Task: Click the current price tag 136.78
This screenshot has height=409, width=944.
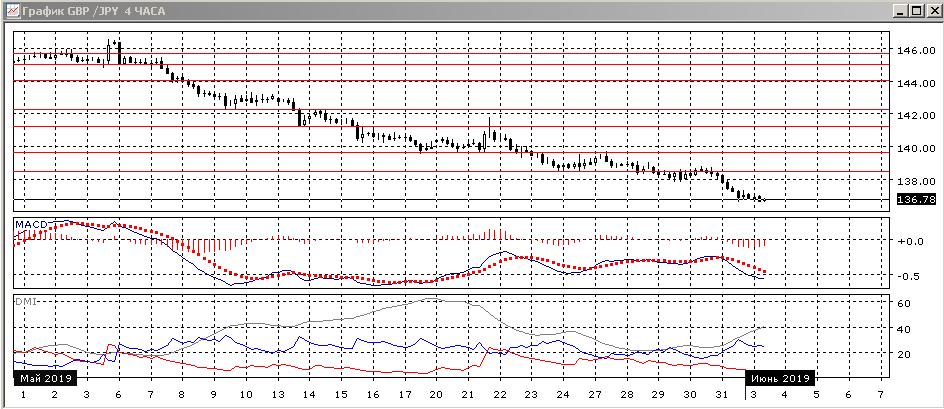Action: tap(917, 200)
